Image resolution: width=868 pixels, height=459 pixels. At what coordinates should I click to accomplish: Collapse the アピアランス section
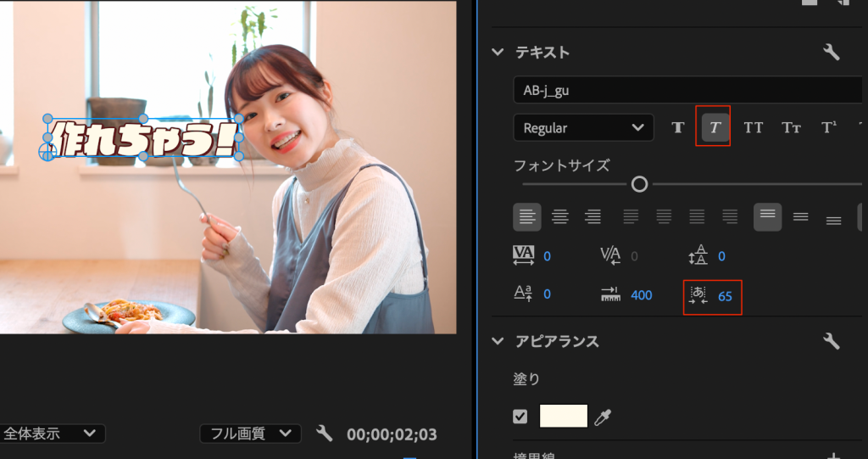point(498,341)
